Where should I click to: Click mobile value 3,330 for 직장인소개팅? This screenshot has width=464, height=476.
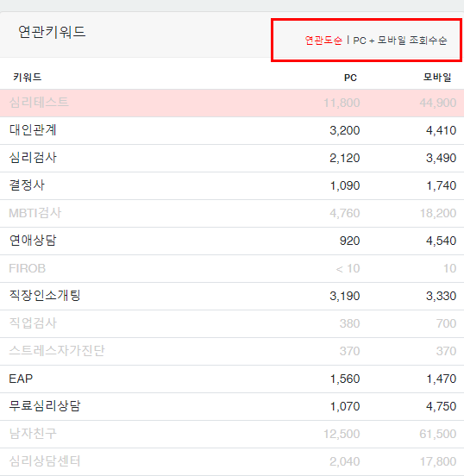(x=441, y=296)
